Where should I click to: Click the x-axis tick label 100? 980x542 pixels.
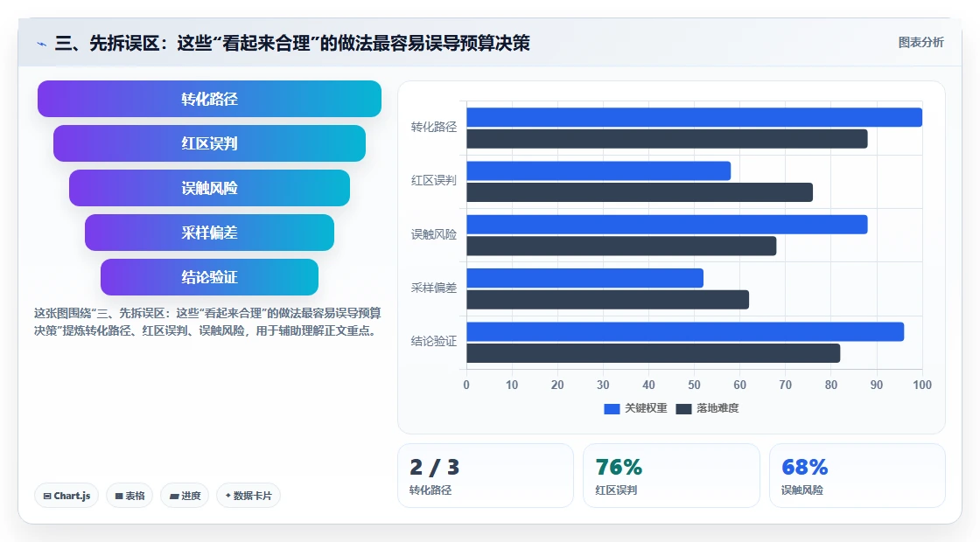point(922,386)
